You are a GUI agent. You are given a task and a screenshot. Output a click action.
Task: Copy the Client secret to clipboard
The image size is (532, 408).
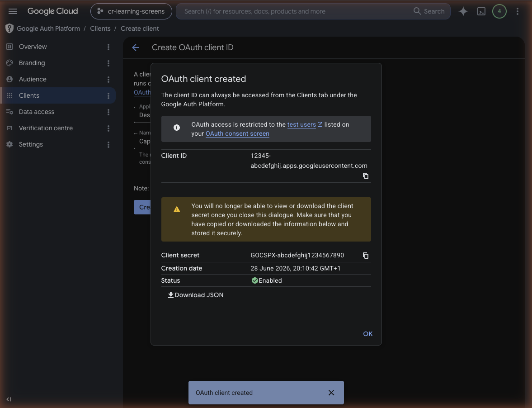[x=365, y=256]
